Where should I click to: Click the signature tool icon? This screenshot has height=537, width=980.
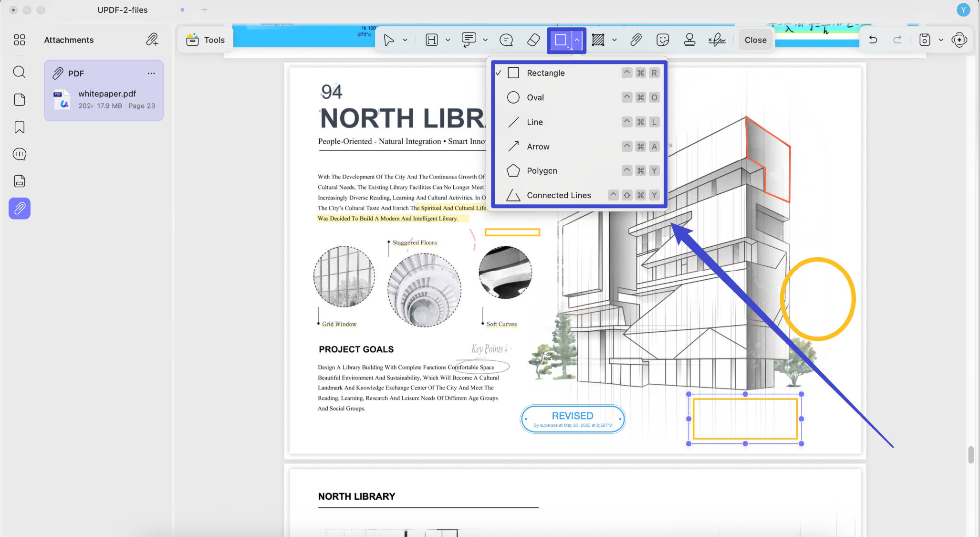point(717,40)
